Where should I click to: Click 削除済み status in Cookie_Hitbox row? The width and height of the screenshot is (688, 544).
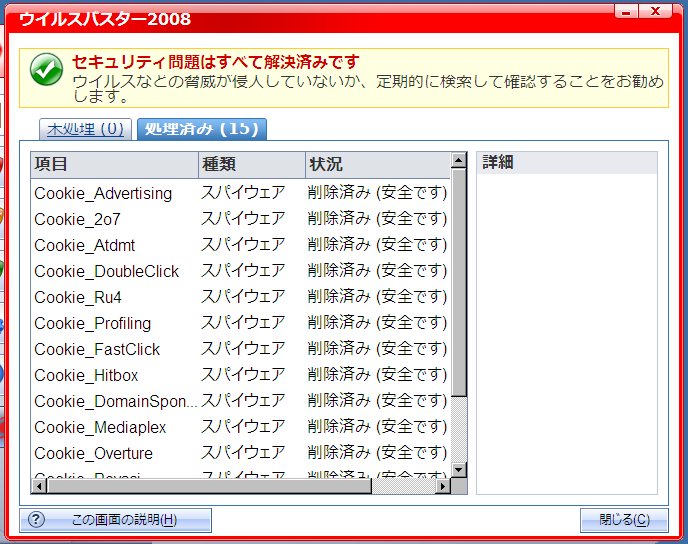click(x=377, y=375)
